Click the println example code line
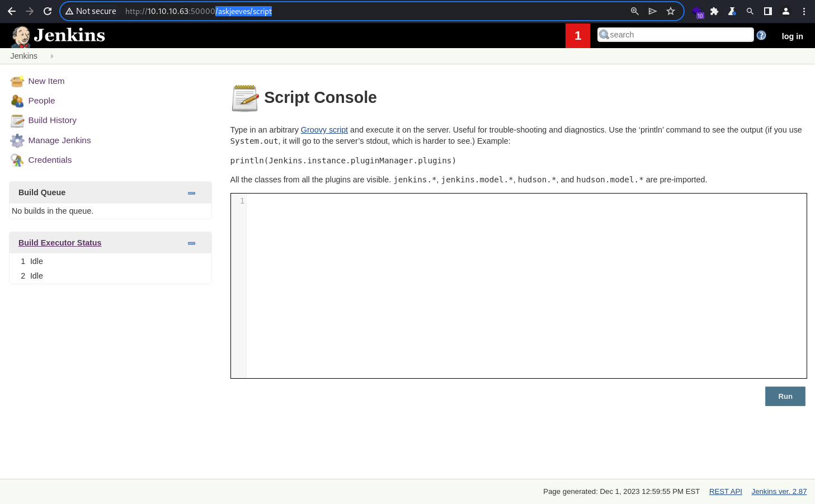 pyautogui.click(x=343, y=161)
